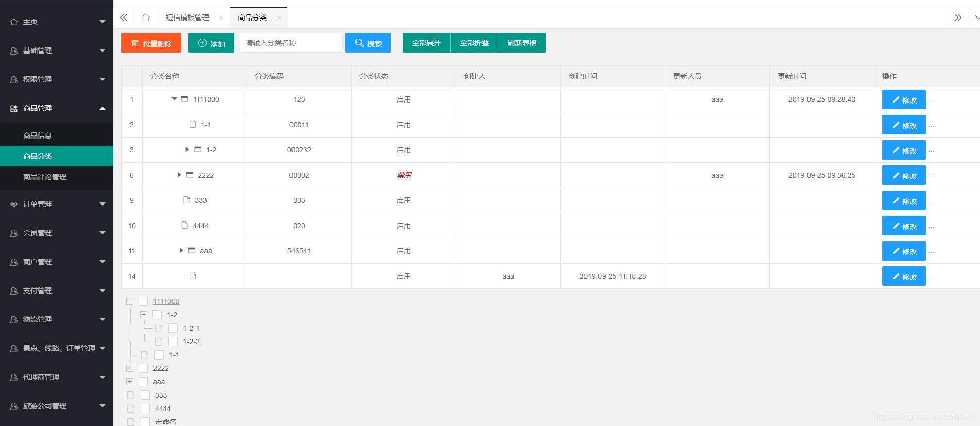Click the file icon beside 4444 tree node
This screenshot has width=980, height=426.
click(131, 408)
